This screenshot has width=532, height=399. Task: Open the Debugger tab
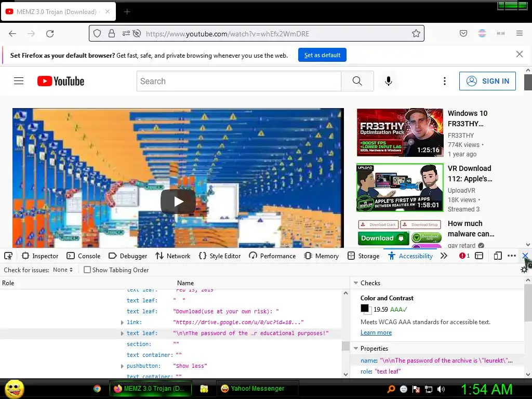point(128,256)
